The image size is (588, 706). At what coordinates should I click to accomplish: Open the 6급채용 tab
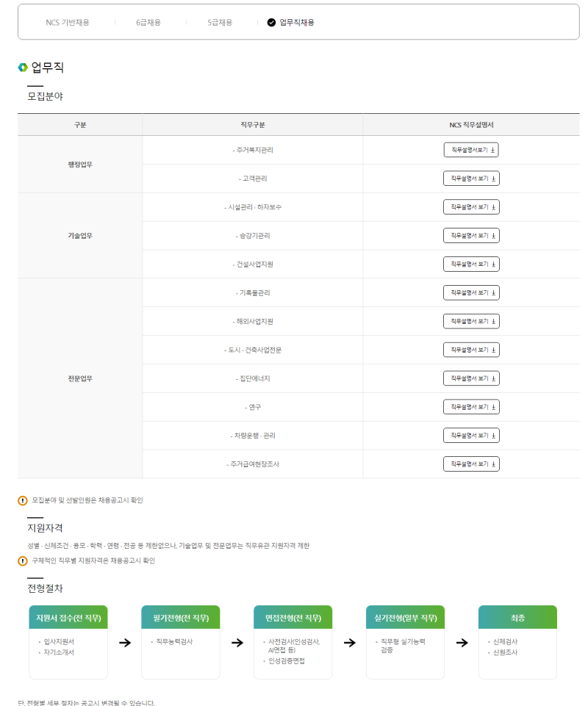click(149, 22)
